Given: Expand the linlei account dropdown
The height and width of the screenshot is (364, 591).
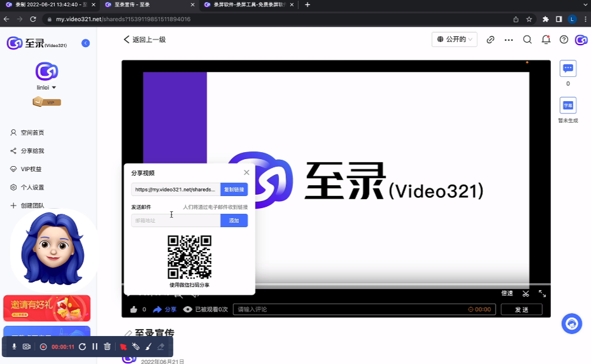Looking at the screenshot, I should 46,87.
